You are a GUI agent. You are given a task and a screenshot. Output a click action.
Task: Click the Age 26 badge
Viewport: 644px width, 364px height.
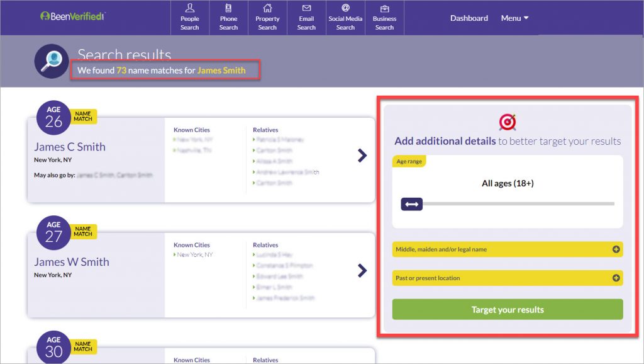(53, 118)
